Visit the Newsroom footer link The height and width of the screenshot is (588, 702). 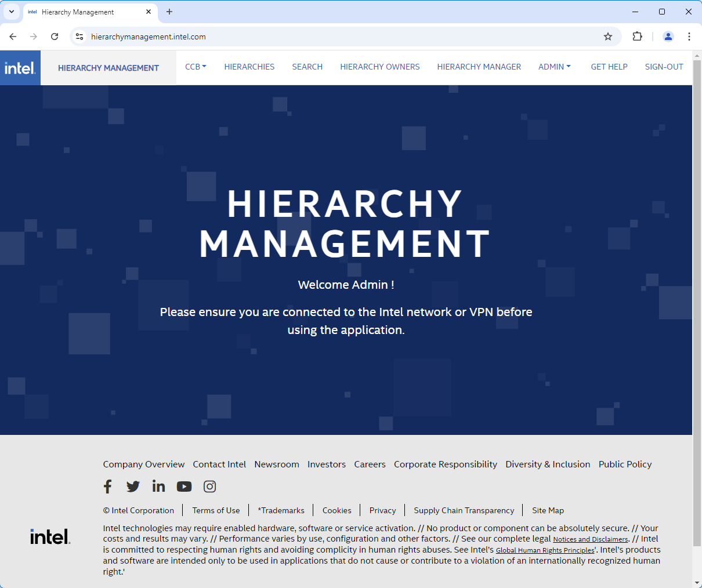(x=277, y=464)
